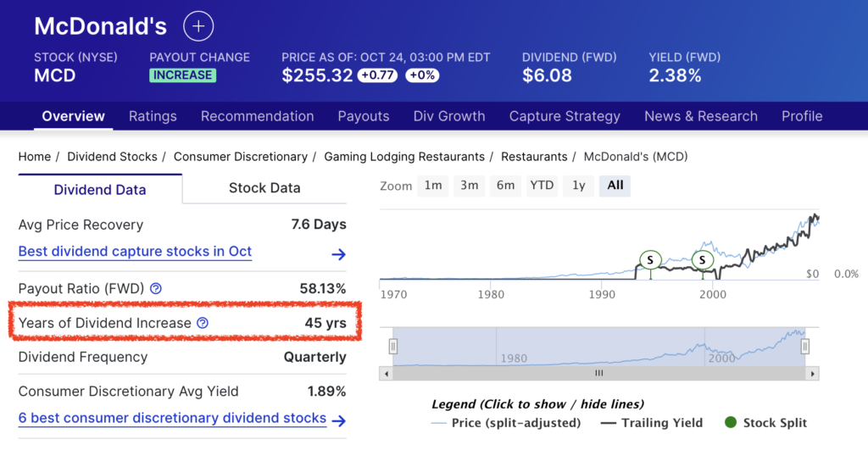
Task: Toggle Price (split-adjusted) line in legend
Action: 506,423
